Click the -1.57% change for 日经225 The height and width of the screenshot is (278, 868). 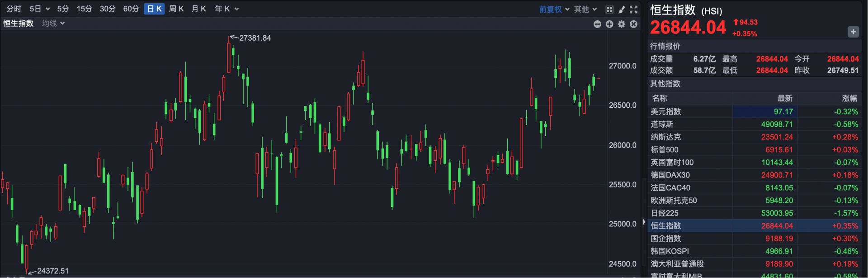tap(846, 213)
